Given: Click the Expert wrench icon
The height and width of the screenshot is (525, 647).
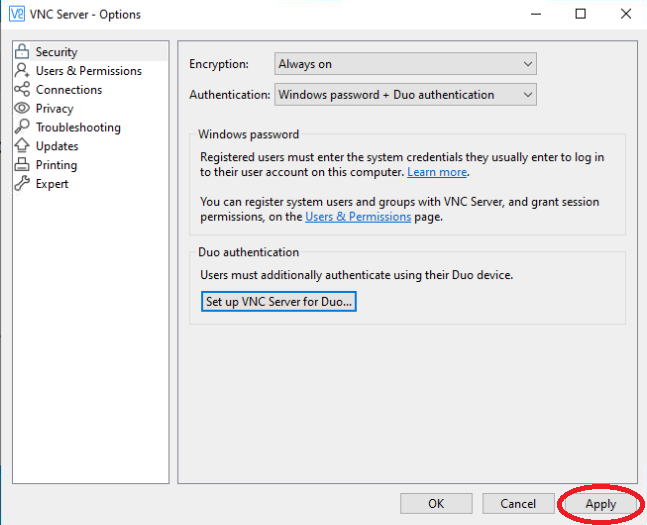Looking at the screenshot, I should coord(22,183).
